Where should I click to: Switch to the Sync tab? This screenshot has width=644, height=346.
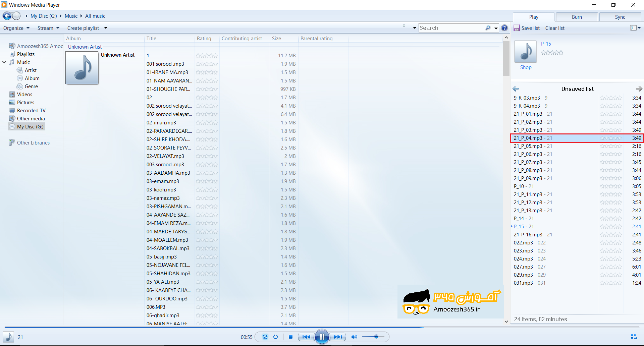620,17
